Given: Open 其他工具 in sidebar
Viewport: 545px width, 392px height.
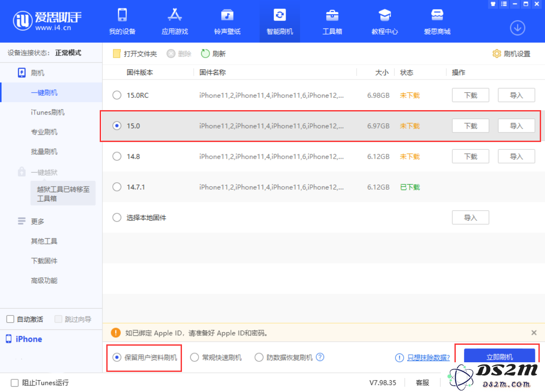Looking at the screenshot, I should pos(44,241).
